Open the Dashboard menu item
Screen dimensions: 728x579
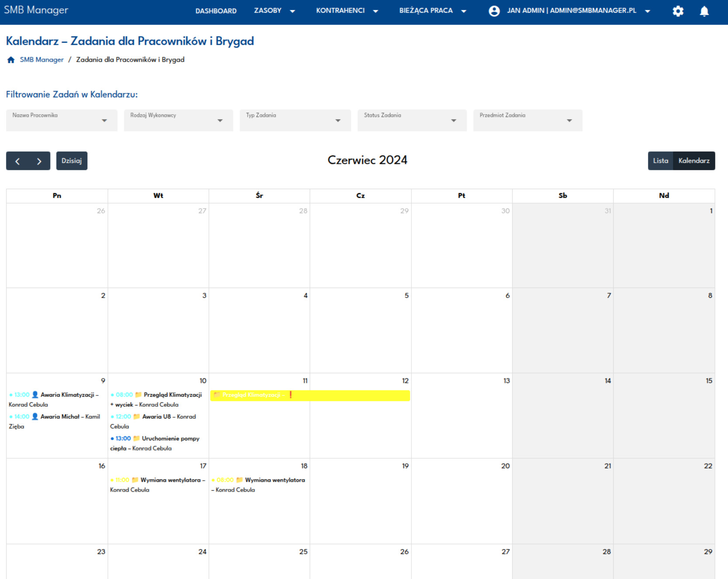click(216, 11)
